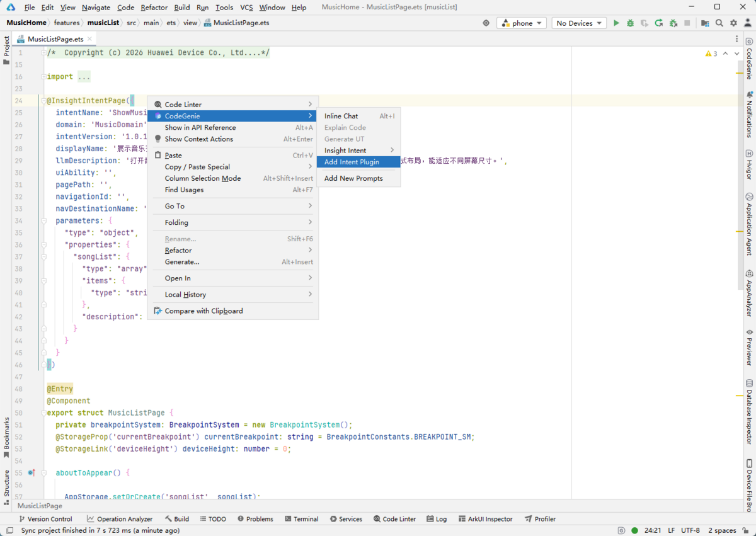Open the Settings gear icon
Image resolution: width=756 pixels, height=536 pixels.
tap(733, 23)
